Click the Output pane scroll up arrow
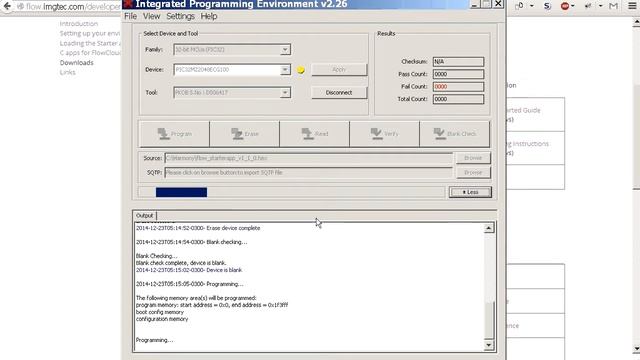Viewport: 640px width, 360px height. coord(489,228)
